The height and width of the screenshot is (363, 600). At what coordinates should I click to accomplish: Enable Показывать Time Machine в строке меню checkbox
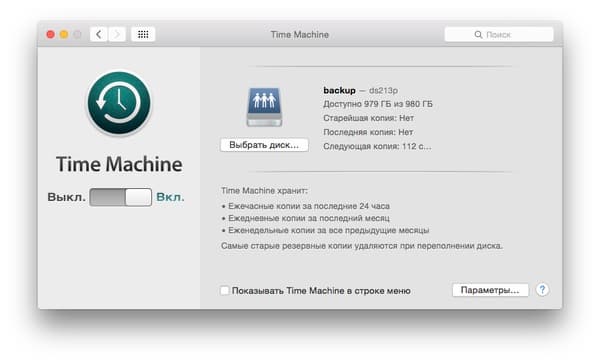[x=225, y=290]
